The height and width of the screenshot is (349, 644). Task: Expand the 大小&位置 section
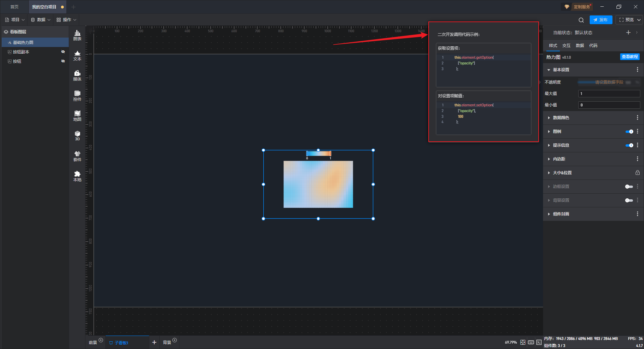point(562,173)
